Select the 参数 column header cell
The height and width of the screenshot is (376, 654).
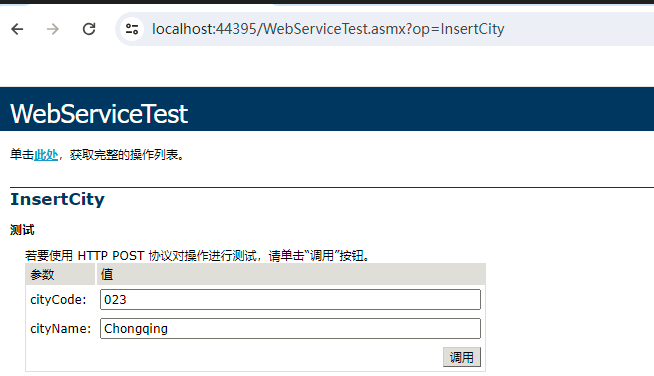(x=60, y=274)
